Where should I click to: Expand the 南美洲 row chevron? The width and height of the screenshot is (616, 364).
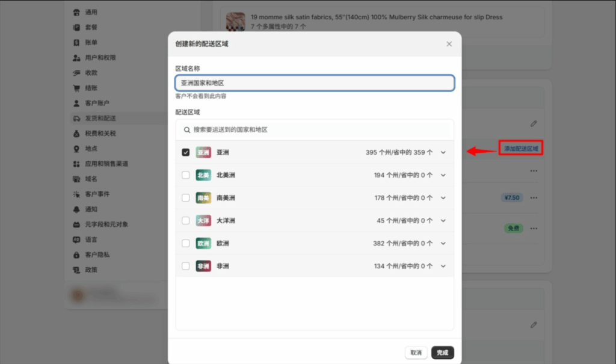[443, 198]
